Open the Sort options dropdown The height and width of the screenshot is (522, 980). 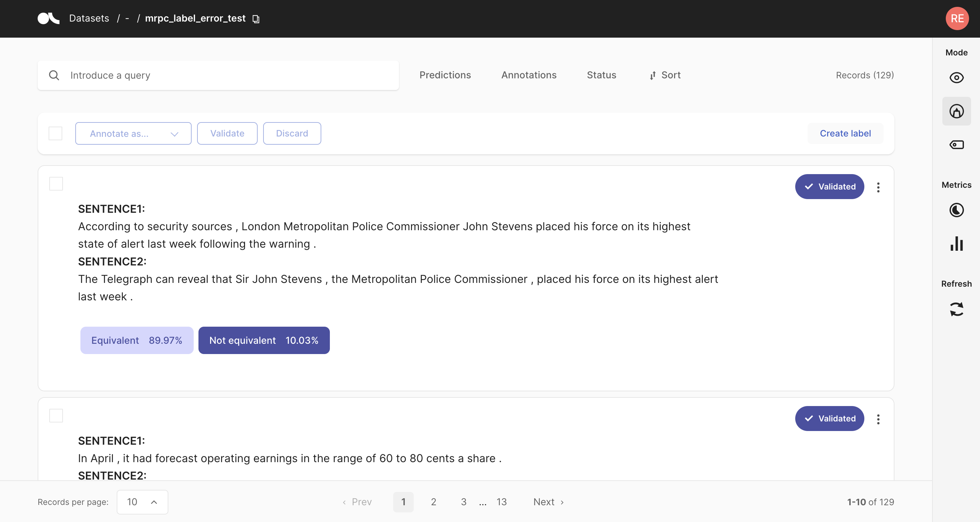coord(665,75)
